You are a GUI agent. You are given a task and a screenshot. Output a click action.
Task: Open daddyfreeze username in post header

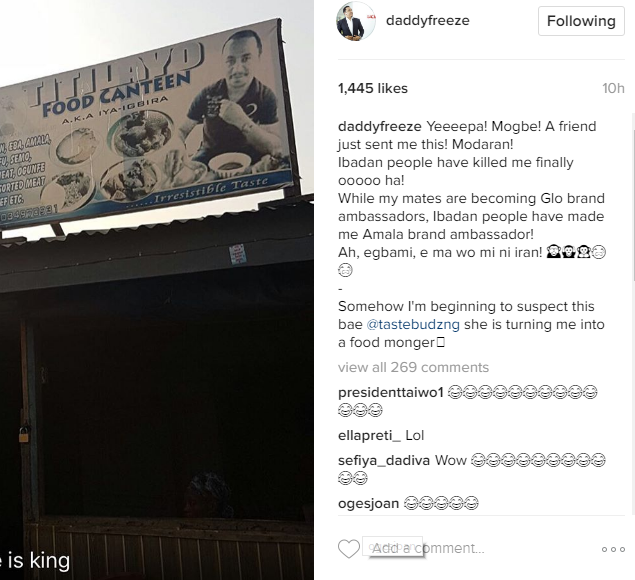pos(428,20)
